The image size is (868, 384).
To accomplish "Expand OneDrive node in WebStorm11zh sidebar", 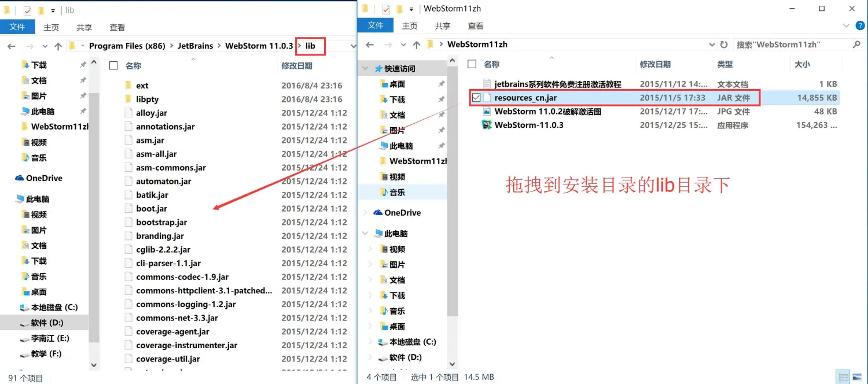I will [365, 213].
